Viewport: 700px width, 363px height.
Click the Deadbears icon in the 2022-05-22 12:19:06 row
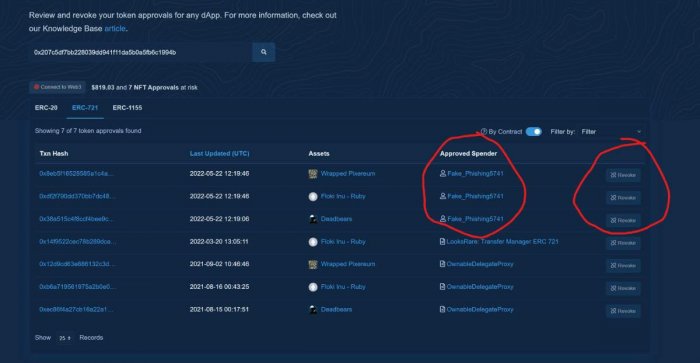click(x=313, y=219)
